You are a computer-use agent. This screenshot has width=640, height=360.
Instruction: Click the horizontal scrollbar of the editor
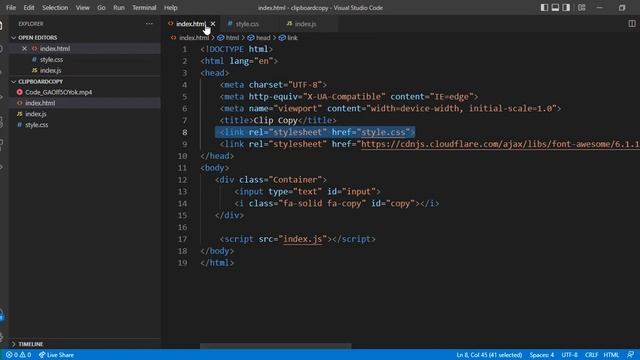276,346
